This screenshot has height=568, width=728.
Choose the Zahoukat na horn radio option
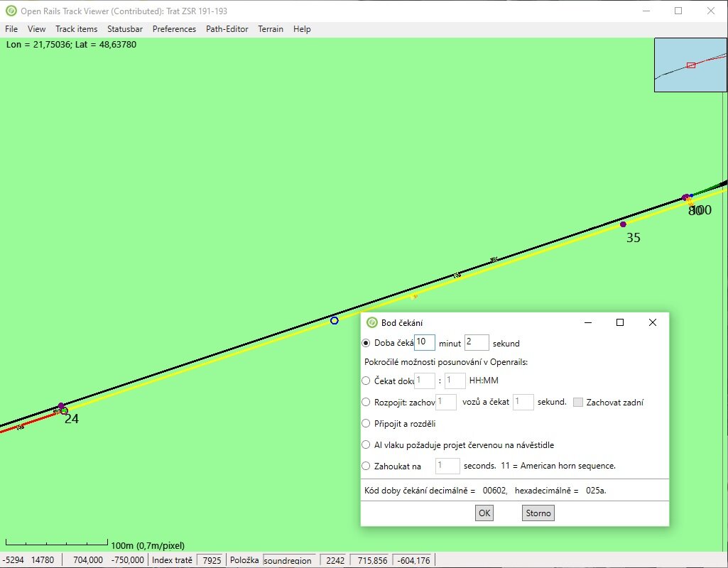[x=366, y=466]
